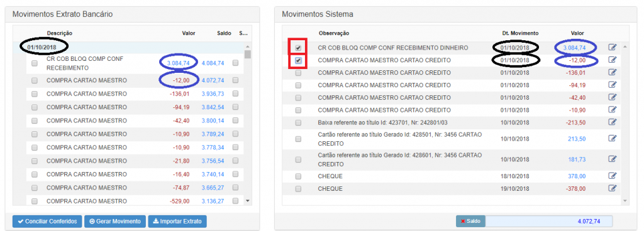Edit the CR COB BLOQ COMP CONF RECEBIMENTO DINHEIRO row
Image resolution: width=644 pixels, height=231 pixels.
pos(613,48)
